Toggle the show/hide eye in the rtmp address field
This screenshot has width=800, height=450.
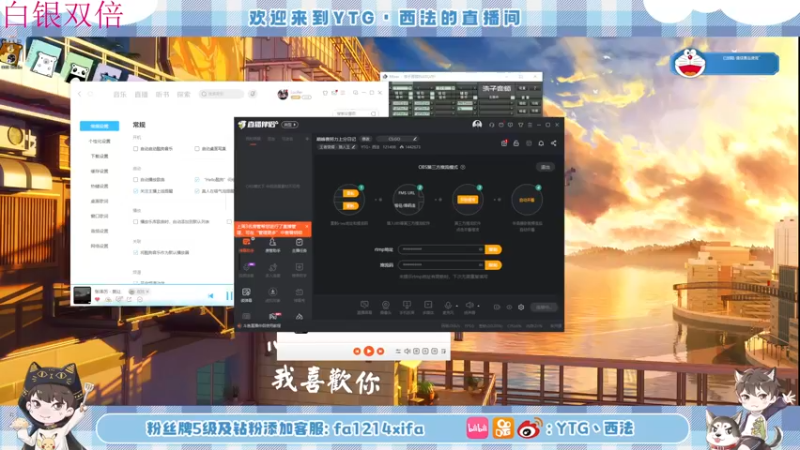(480, 249)
